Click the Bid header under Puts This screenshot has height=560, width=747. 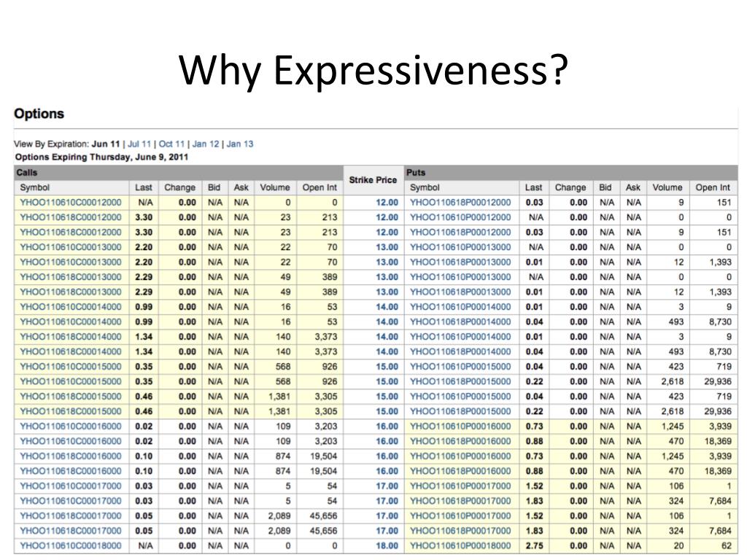[x=605, y=187]
